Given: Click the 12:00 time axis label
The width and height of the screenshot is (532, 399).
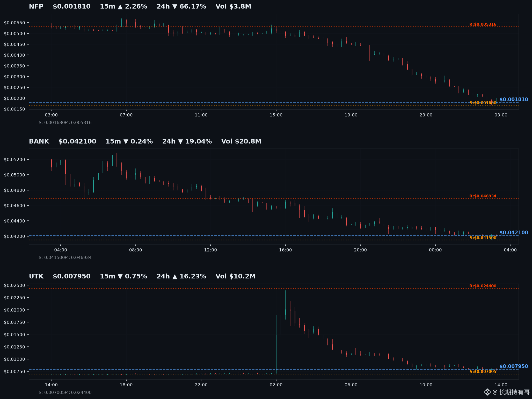Looking at the screenshot, I should 210,250.
